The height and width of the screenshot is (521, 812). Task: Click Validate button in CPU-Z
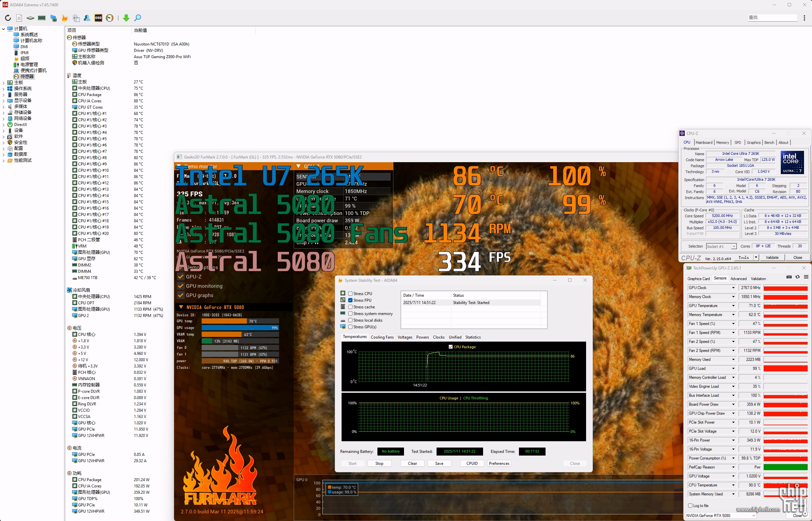772,258
